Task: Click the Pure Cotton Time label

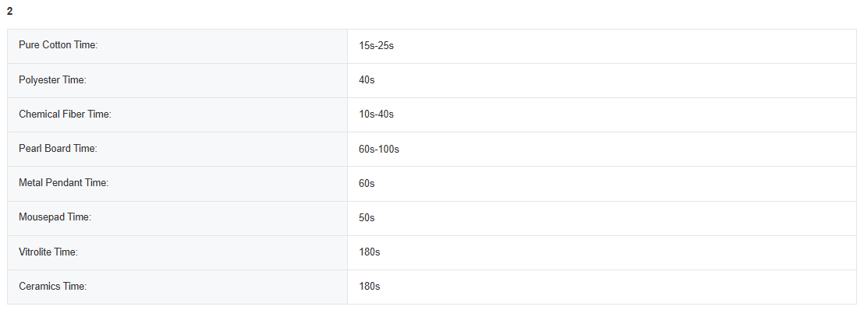Action: [x=58, y=46]
